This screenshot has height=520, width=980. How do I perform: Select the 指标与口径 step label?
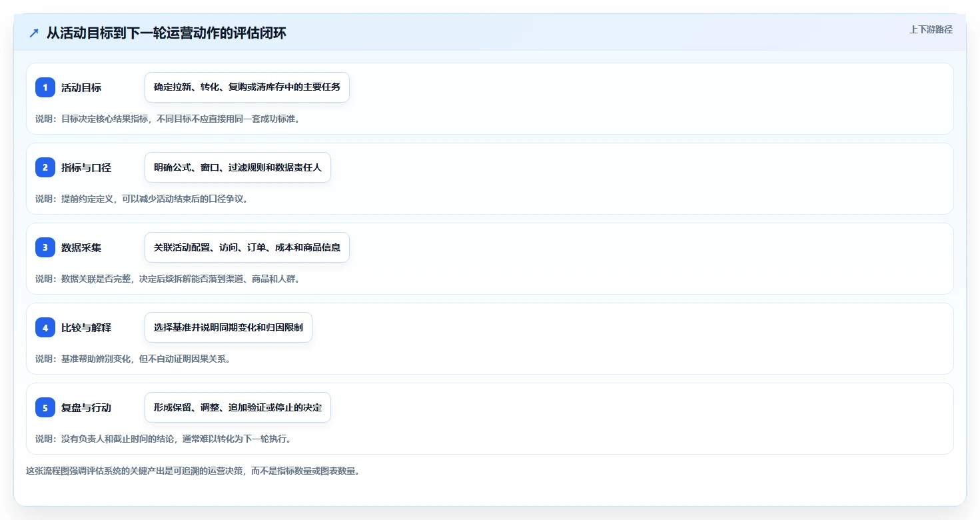pos(86,167)
